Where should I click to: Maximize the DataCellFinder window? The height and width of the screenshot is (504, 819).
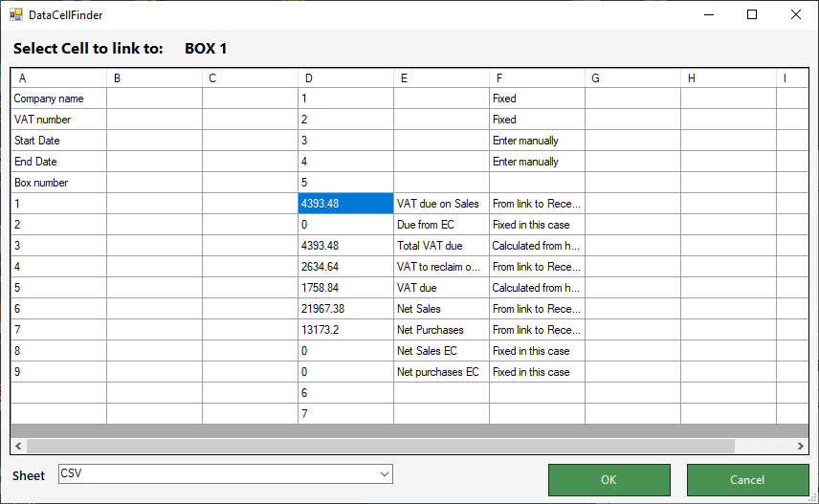[752, 14]
